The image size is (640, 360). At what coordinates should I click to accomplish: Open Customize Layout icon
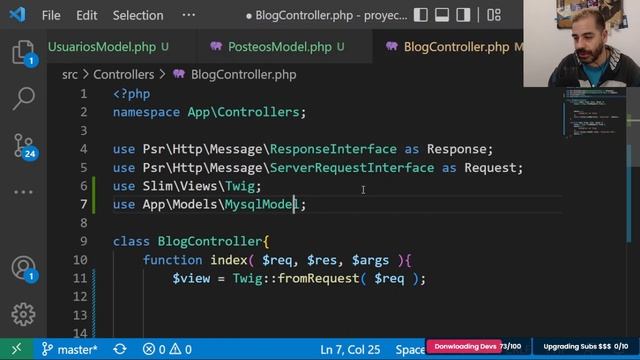coord(494,15)
